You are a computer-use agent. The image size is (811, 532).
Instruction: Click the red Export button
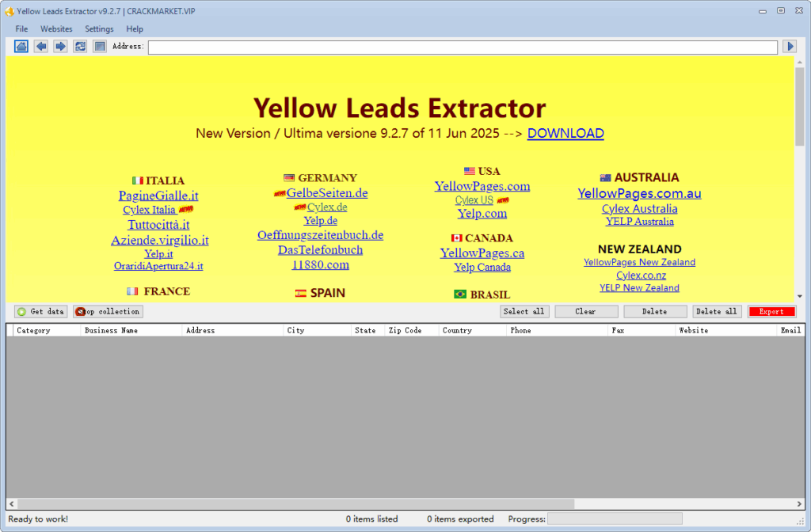771,311
